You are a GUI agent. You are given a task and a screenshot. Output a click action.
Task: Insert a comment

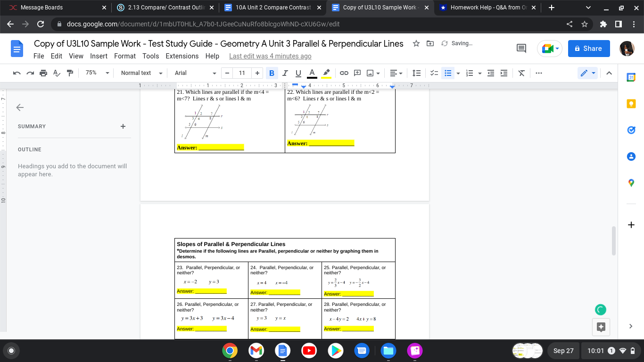pos(357,73)
